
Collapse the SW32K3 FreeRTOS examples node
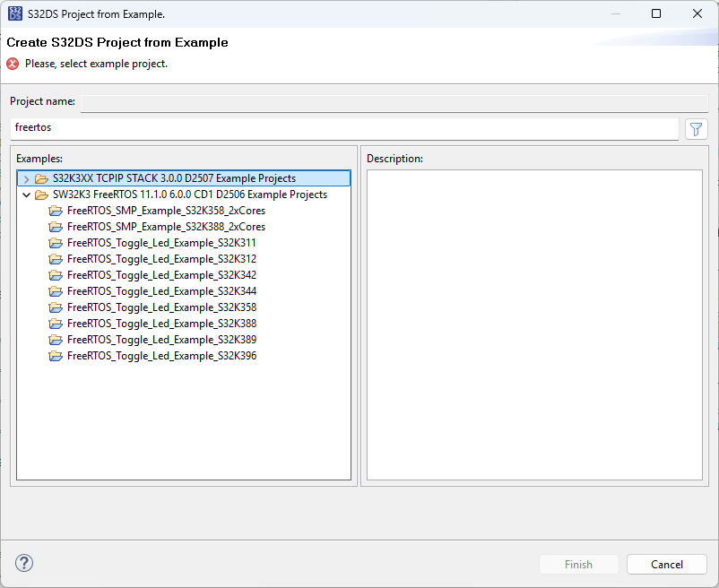26,195
